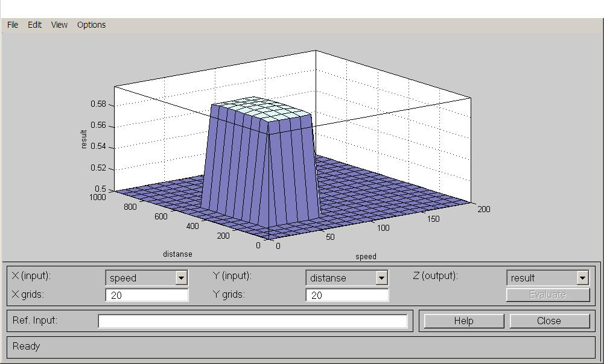The height and width of the screenshot is (364, 604).
Task: Click the Y grids input field
Action: (347, 295)
